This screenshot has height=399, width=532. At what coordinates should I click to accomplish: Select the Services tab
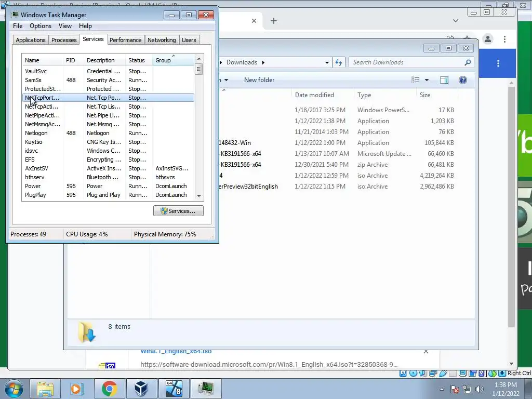click(x=93, y=39)
